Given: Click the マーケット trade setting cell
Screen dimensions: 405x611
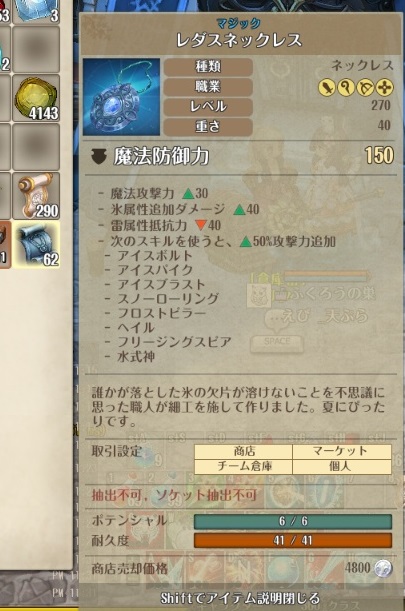Looking at the screenshot, I should 342,451.
